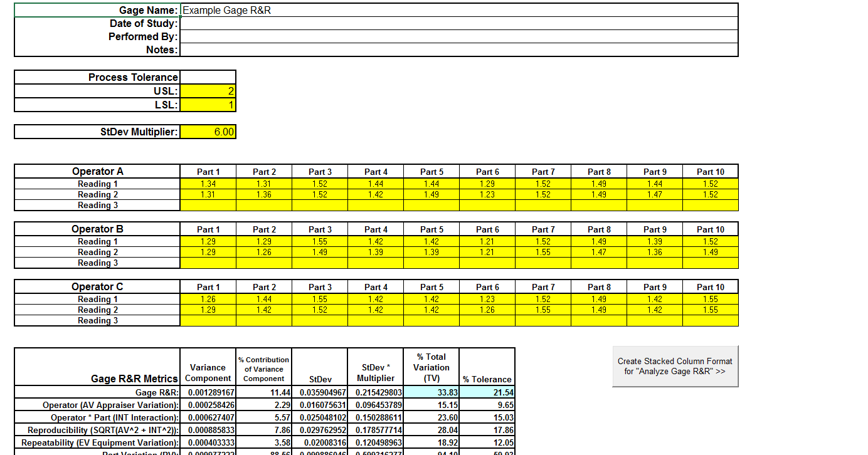
Task: Click Operator B Reading 2 Part 1 cell
Action: click(x=208, y=252)
